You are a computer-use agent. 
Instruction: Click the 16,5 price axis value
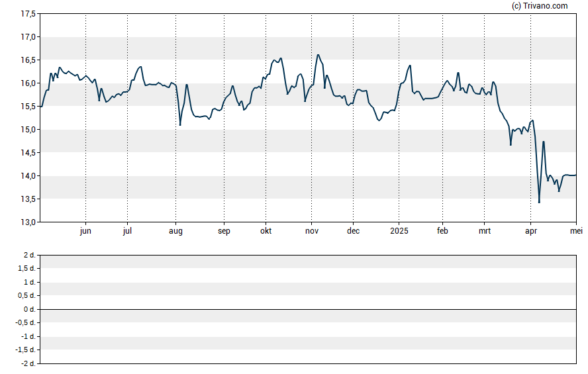click(x=28, y=60)
